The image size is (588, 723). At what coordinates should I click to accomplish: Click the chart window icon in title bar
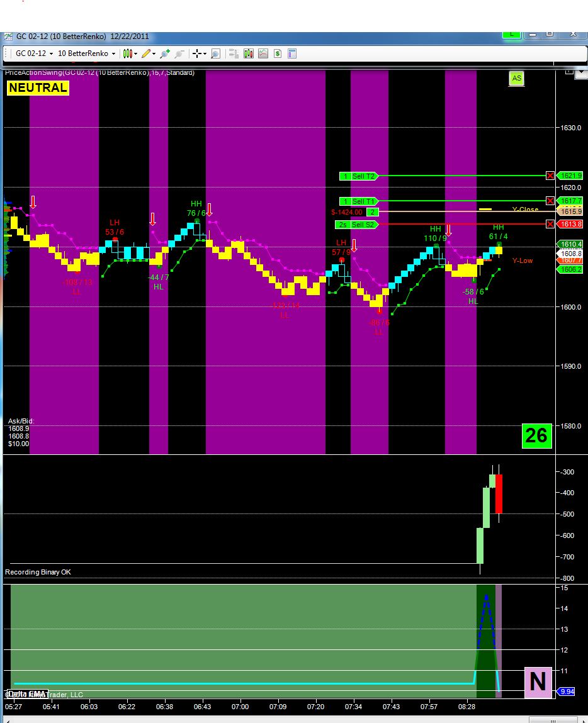coord(8,36)
